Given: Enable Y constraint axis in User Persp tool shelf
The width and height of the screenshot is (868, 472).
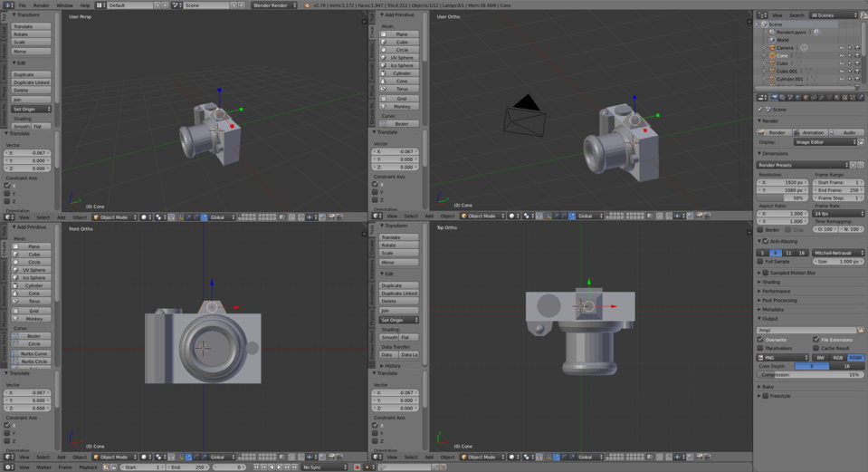Looking at the screenshot, I should click(x=7, y=193).
